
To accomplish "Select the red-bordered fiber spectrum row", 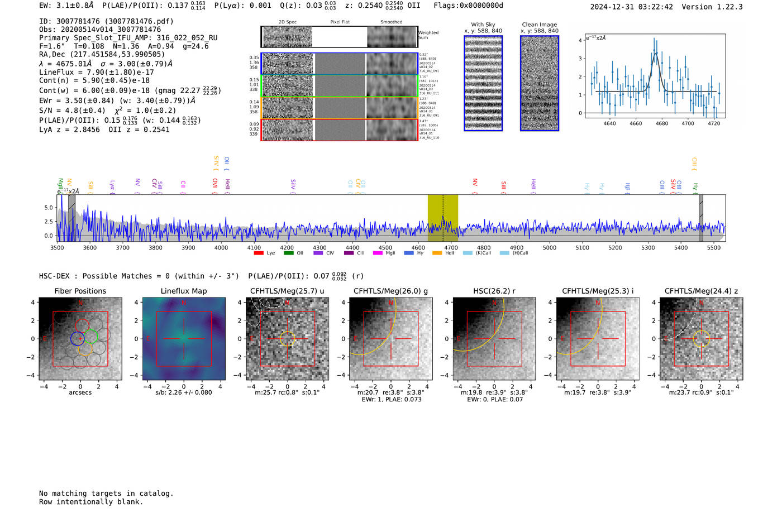I will pos(339,130).
